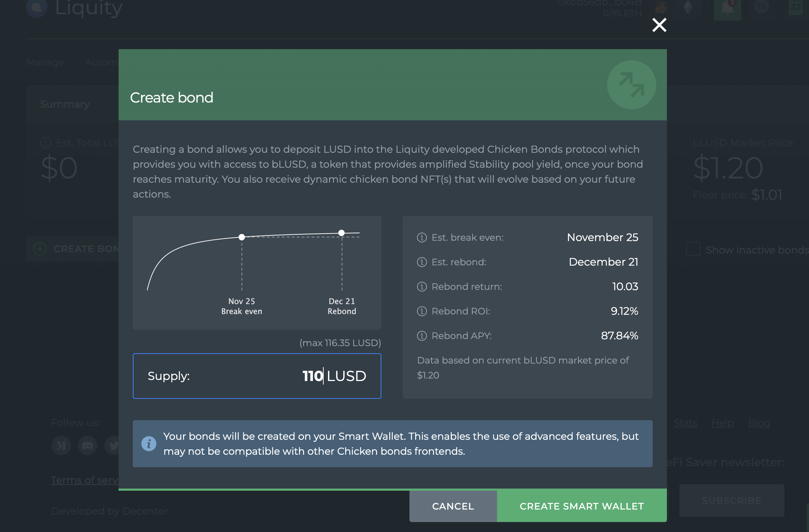
Task: Click the CANCEL button
Action: (453, 506)
